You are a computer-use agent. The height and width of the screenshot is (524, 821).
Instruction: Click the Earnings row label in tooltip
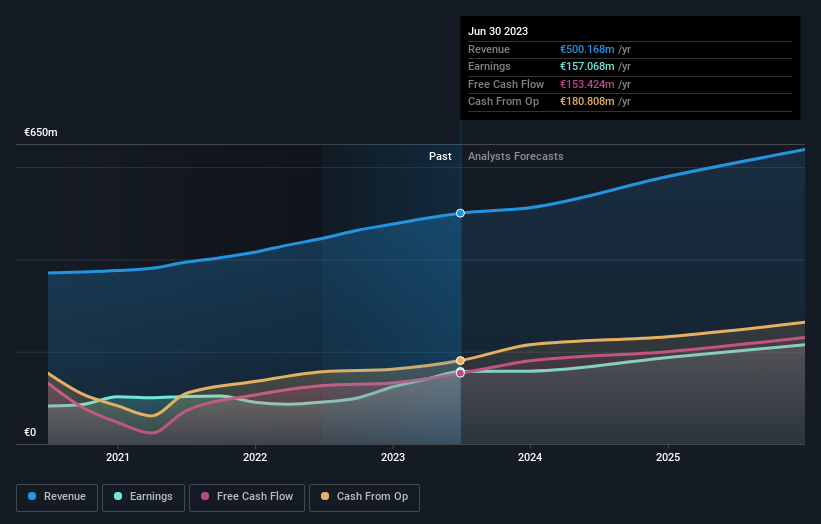pyautogui.click(x=489, y=66)
